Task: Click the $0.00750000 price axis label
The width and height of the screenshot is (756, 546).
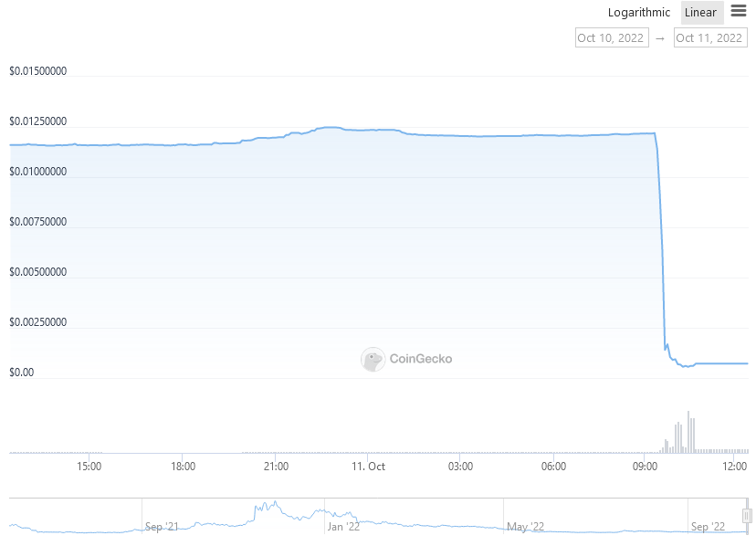Action: click(38, 221)
